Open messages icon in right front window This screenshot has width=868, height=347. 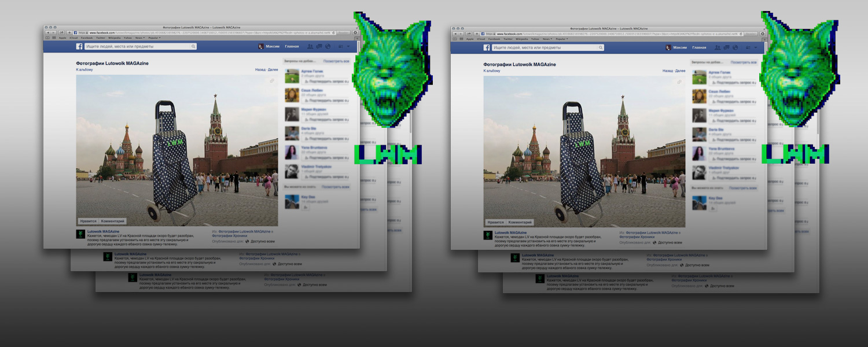point(726,46)
